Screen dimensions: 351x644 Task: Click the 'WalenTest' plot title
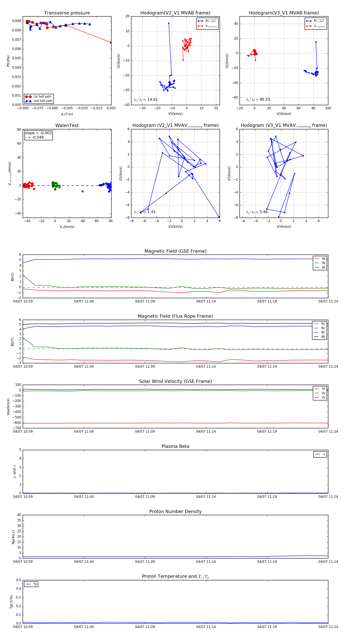67,125
